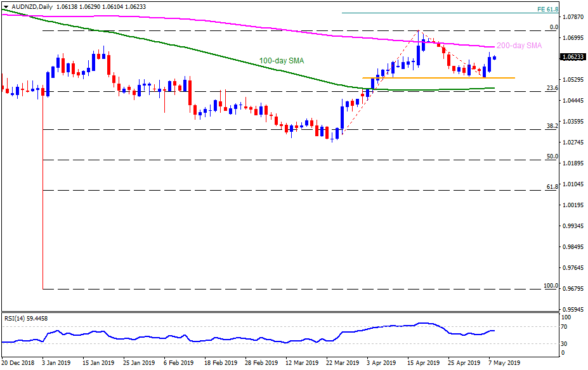588x370 pixels.
Task: Click the FE 61.8 level label
Action: point(547,10)
